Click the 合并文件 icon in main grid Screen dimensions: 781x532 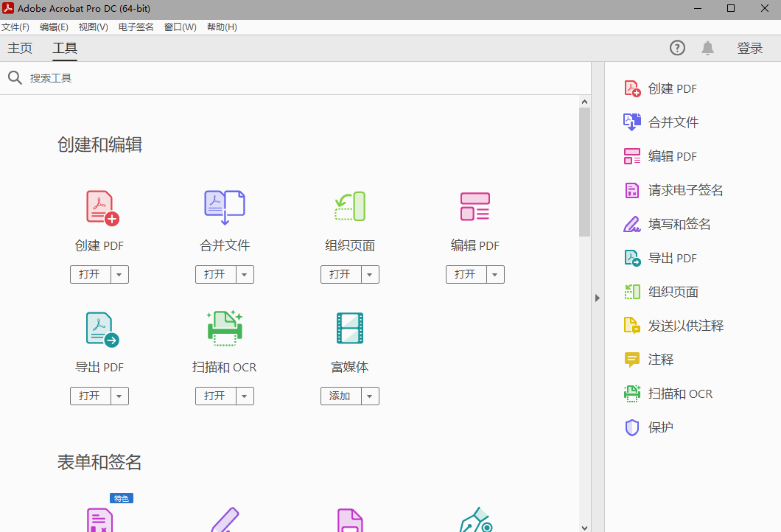pyautogui.click(x=225, y=207)
